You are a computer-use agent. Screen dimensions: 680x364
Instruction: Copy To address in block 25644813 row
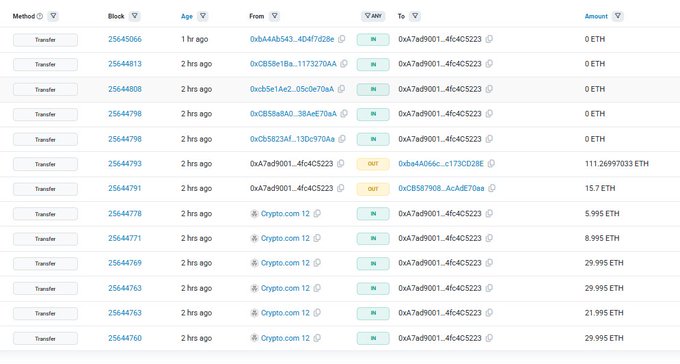[489, 64]
